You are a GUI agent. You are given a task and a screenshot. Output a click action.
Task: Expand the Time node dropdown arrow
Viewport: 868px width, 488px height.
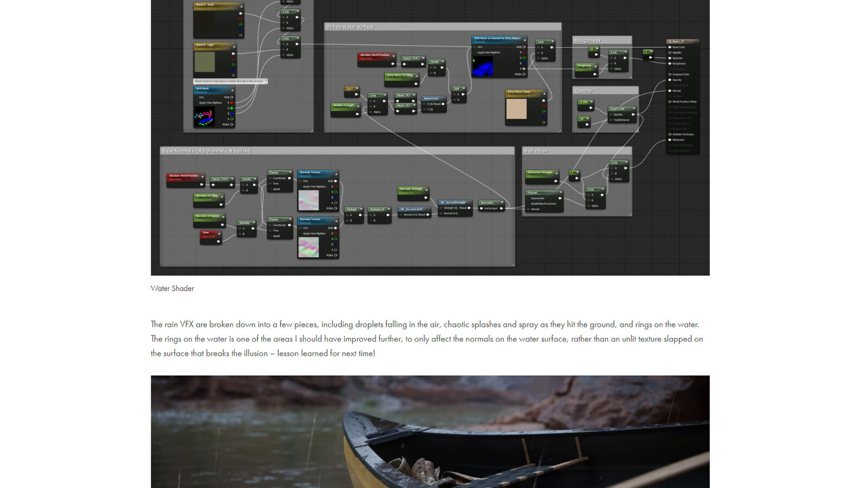click(x=219, y=233)
